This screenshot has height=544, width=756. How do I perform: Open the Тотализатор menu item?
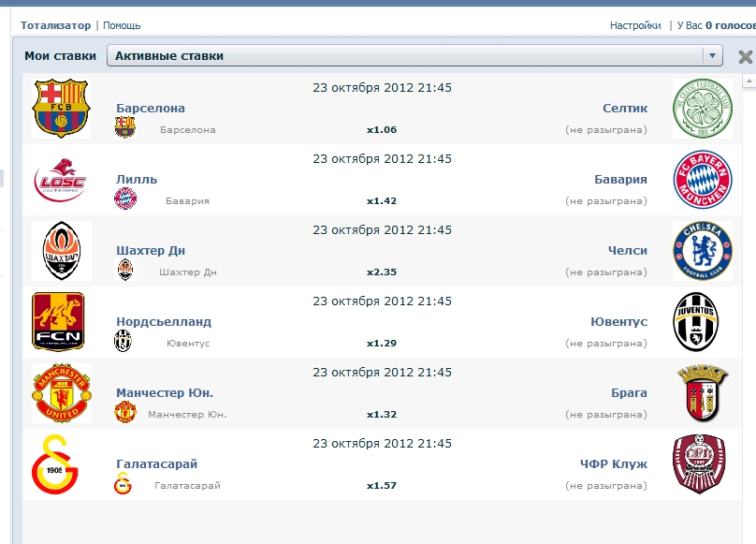(56, 25)
